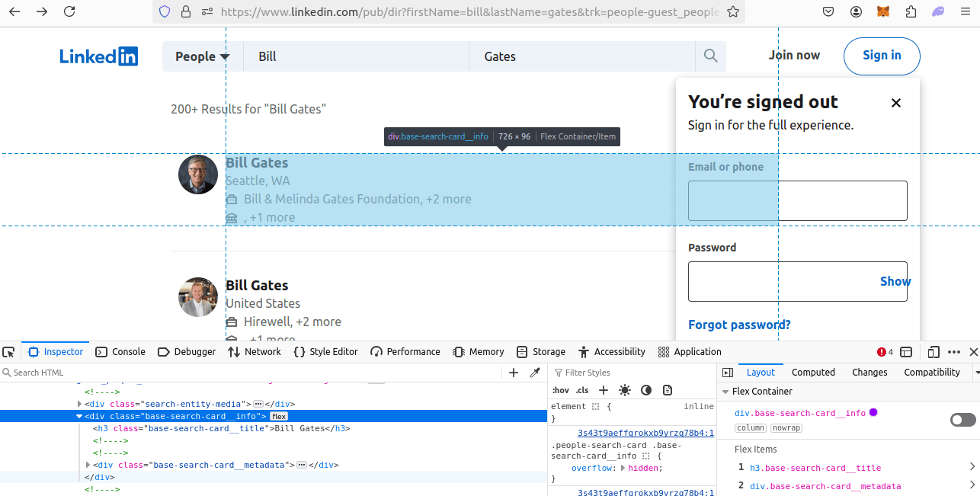
Task: Add new style rule with plus icon
Action: (x=604, y=390)
